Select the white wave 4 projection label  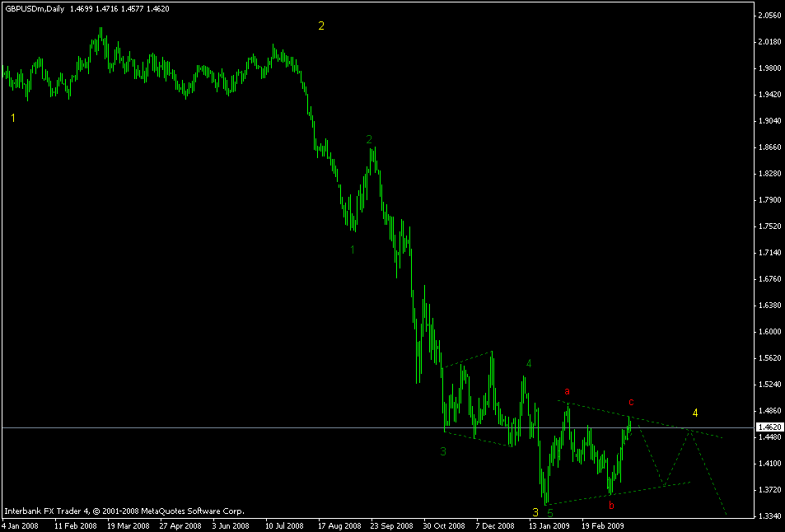click(694, 411)
